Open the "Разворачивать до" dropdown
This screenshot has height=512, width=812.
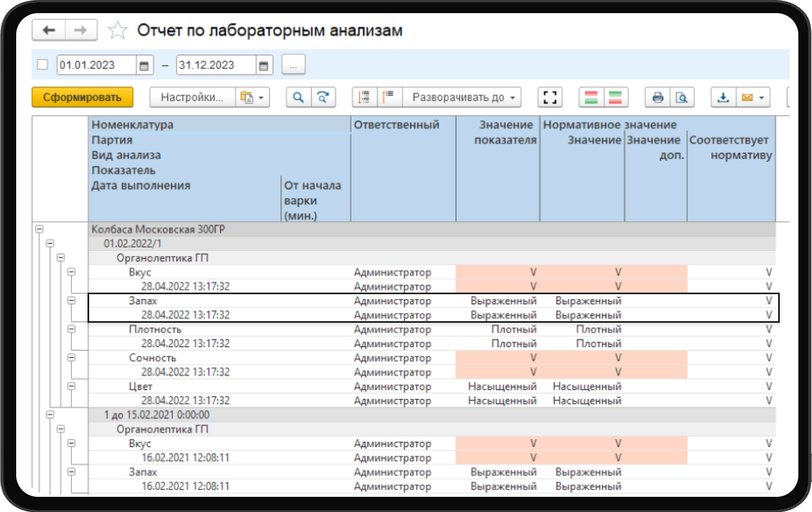pyautogui.click(x=462, y=97)
